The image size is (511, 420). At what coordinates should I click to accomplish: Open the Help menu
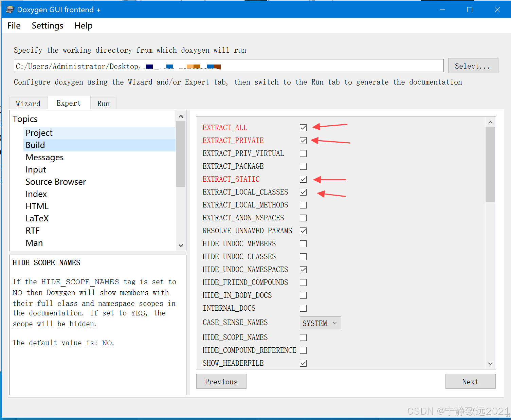(84, 26)
